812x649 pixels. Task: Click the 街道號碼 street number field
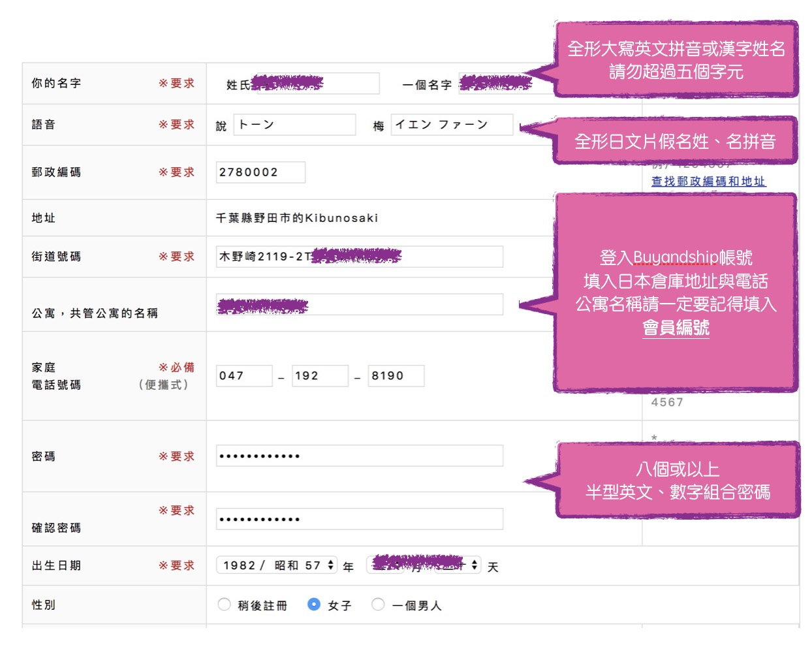359,257
